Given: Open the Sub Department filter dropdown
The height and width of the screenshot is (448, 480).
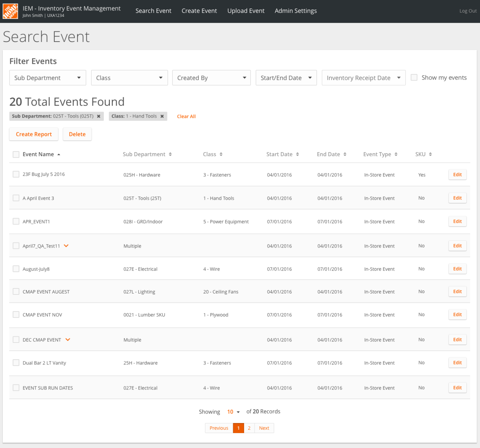Looking at the screenshot, I should [48, 78].
